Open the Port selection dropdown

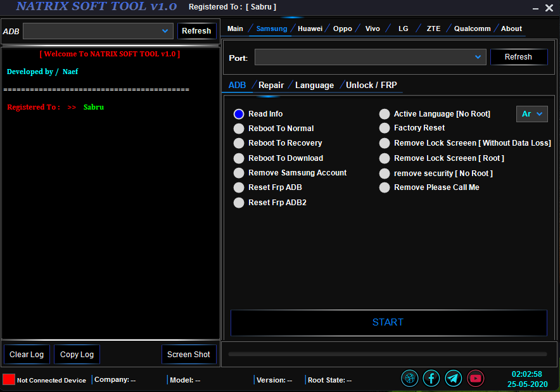tap(371, 57)
